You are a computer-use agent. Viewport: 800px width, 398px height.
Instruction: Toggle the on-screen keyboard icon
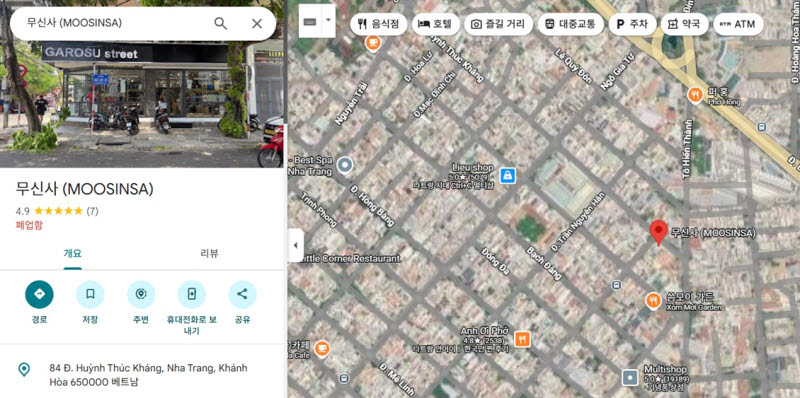tap(310, 21)
